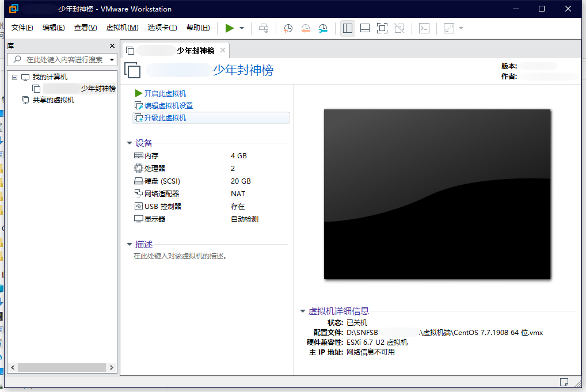The height and width of the screenshot is (392, 586).
Task: Open the 帮助(H) menu
Action: pyautogui.click(x=198, y=28)
